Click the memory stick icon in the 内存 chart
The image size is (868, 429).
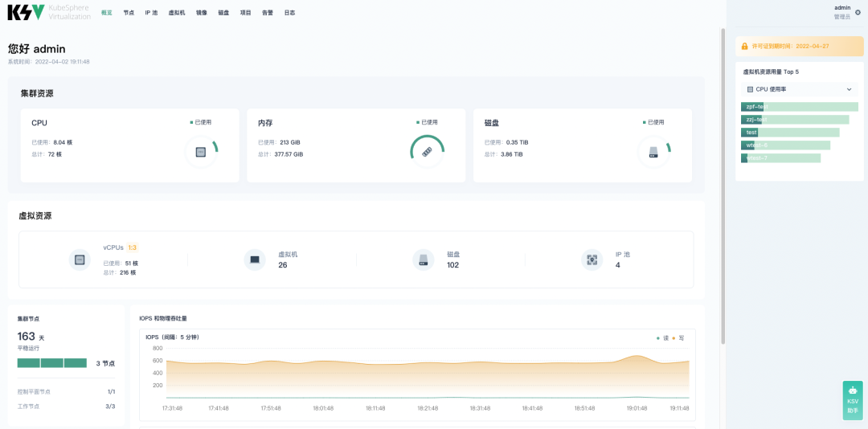coord(427,151)
